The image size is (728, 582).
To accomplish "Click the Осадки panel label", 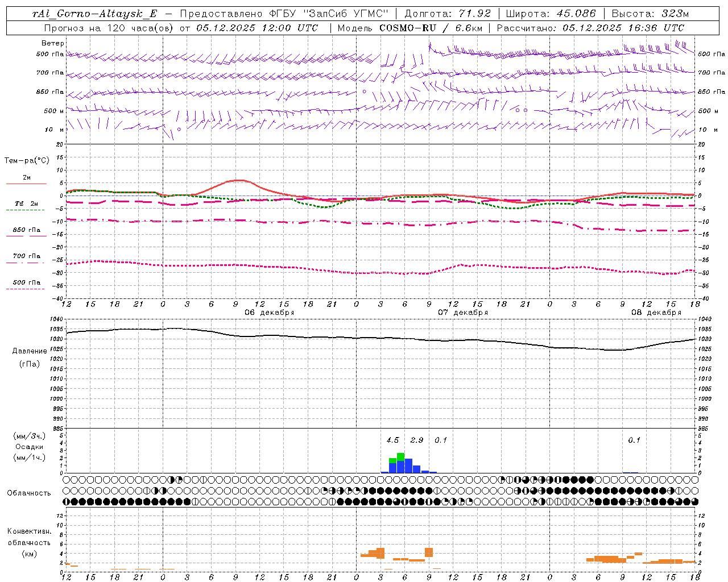I will (30, 447).
